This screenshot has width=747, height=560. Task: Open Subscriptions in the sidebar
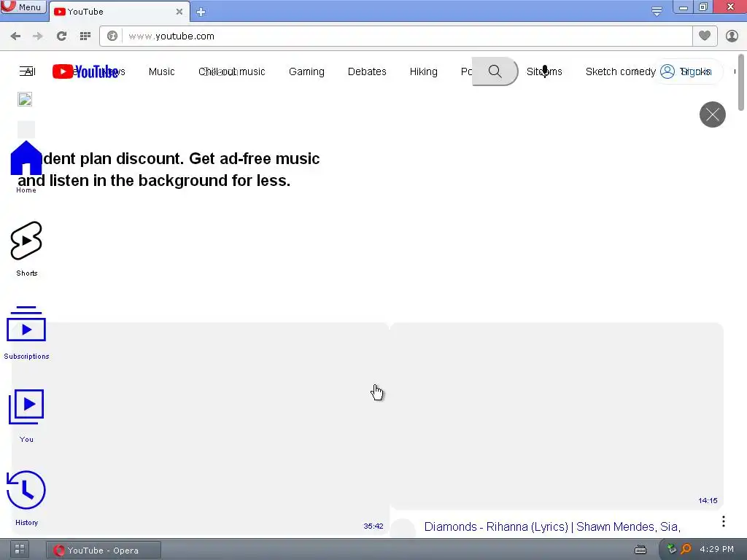coord(26,332)
